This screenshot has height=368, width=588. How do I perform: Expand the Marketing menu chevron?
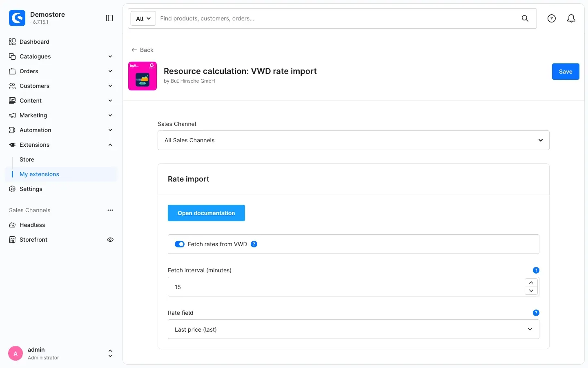pos(110,115)
